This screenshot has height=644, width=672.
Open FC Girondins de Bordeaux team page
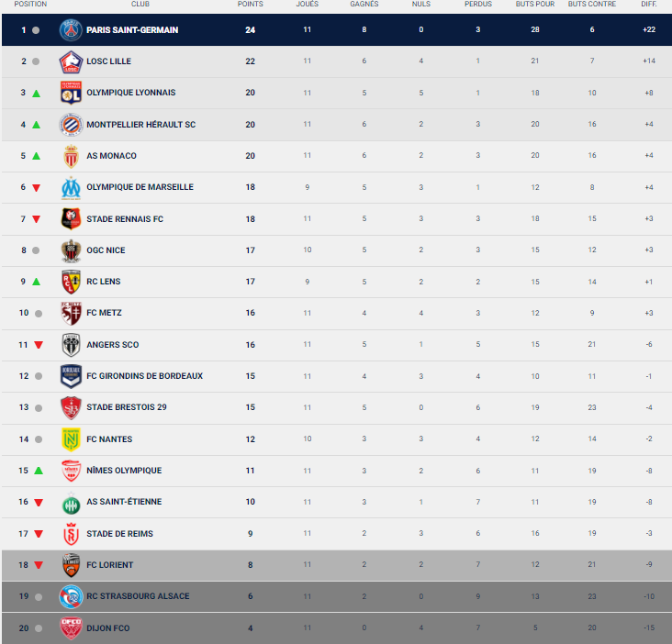click(x=144, y=376)
